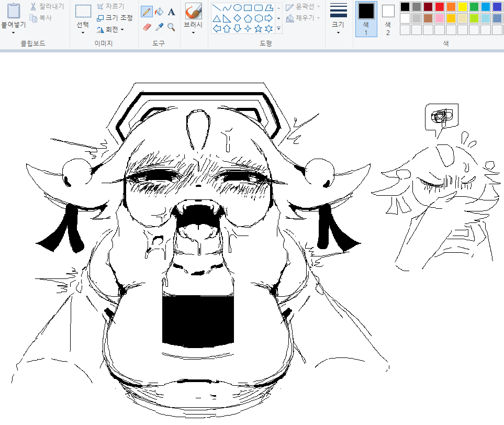The width and height of the screenshot is (504, 425).
Task: Select the Triangle shape
Action: [217, 18]
